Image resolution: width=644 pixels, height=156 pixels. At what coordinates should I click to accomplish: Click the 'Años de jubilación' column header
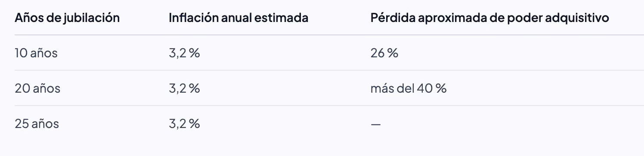(x=67, y=19)
